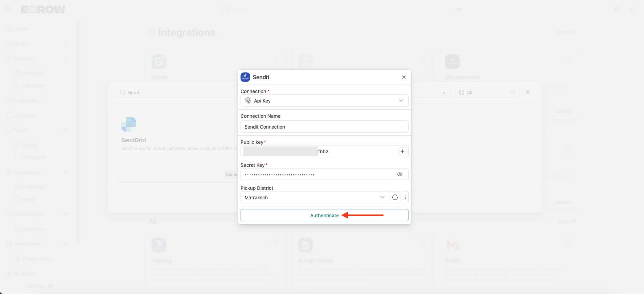Screen dimensions: 644x294
Task: Click the plus icon in Public key field
Action: [402, 151]
